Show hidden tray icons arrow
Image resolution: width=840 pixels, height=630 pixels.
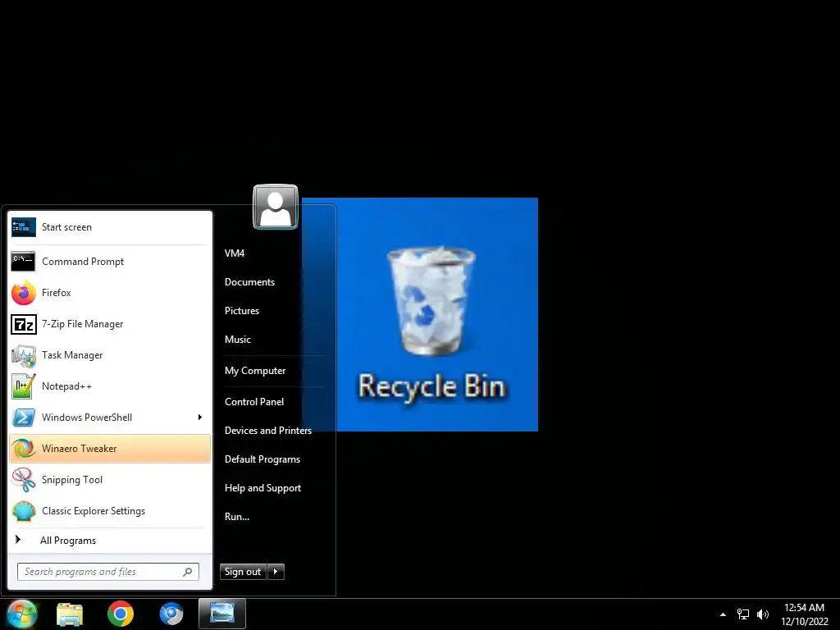point(723,614)
